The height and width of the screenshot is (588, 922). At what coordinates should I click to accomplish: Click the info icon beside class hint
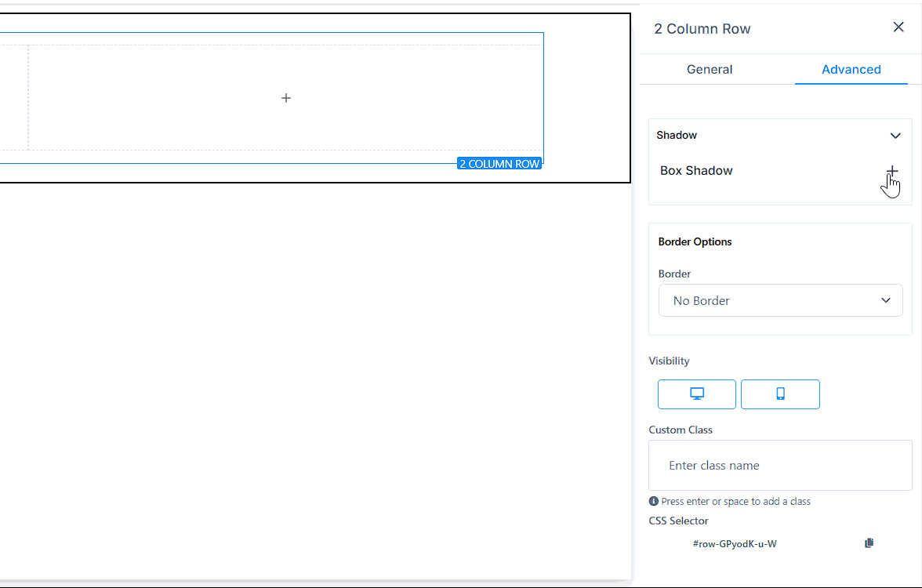click(654, 501)
